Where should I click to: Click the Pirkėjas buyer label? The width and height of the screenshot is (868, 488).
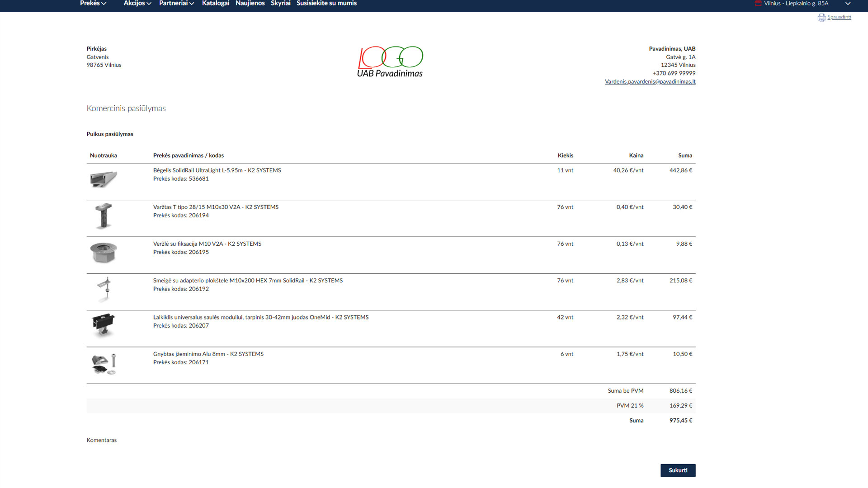point(97,49)
